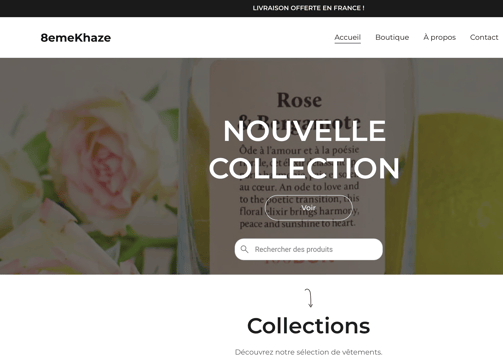Click the Ôde à l'amour label line
This screenshot has width=503, height=360.
tap(299, 150)
